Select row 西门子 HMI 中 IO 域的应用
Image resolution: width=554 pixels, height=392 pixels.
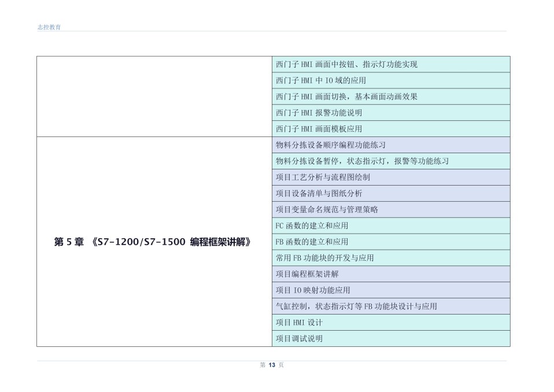coord(391,80)
